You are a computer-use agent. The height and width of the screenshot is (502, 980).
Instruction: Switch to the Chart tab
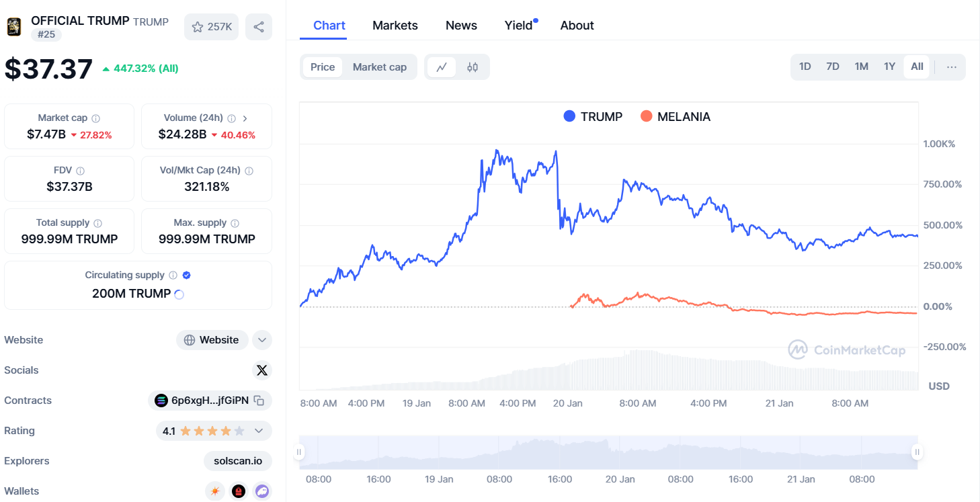(x=329, y=26)
